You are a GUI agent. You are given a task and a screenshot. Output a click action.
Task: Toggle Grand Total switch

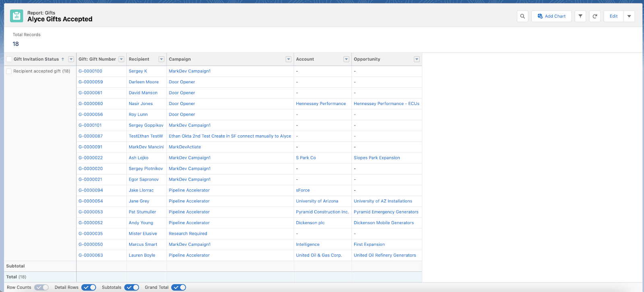pos(179,287)
